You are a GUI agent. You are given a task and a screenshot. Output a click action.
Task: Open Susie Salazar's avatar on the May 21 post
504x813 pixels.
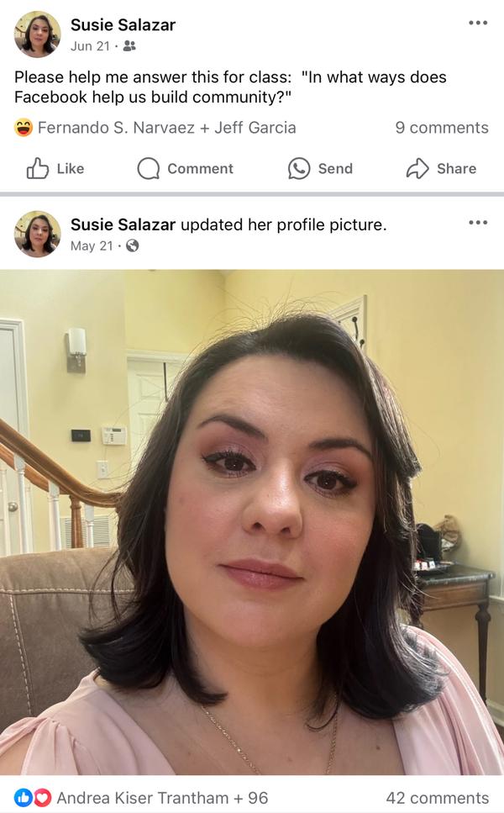[x=37, y=234]
